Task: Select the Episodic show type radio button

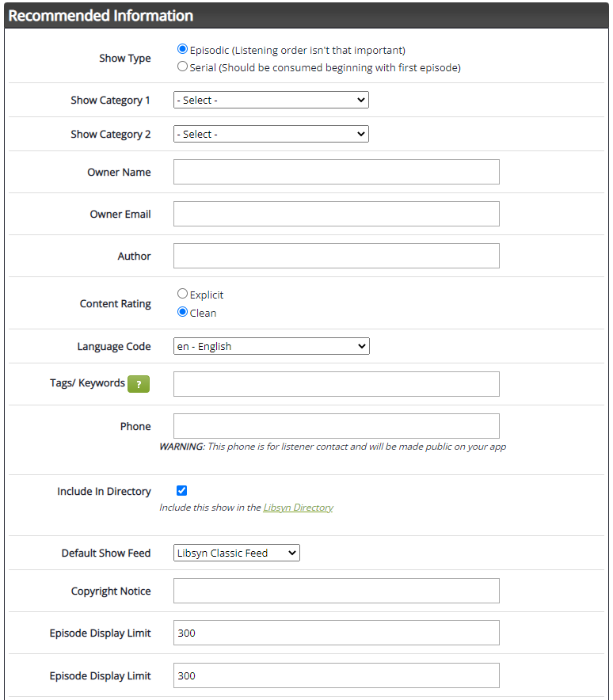Action: click(x=182, y=48)
